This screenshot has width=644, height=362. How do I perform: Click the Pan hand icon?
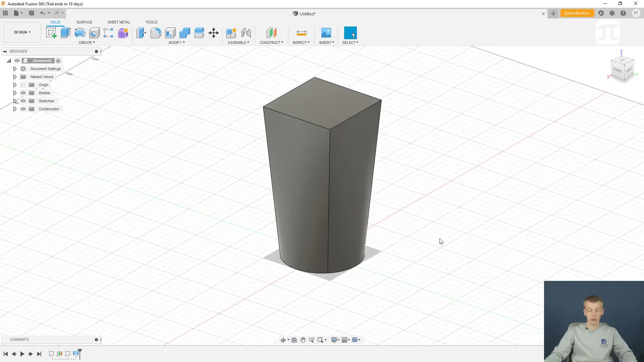pyautogui.click(x=303, y=340)
